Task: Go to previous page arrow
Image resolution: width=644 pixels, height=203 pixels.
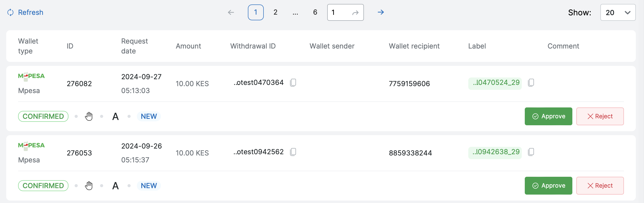Action: tap(231, 12)
